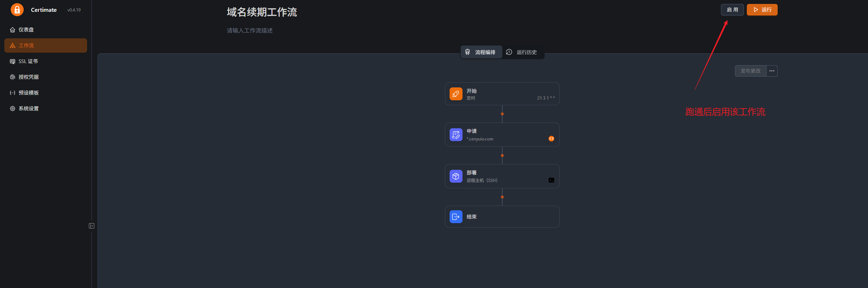The height and width of the screenshot is (288, 868).
Task: Click the add-node dot below the 开始 node
Action: (x=502, y=114)
